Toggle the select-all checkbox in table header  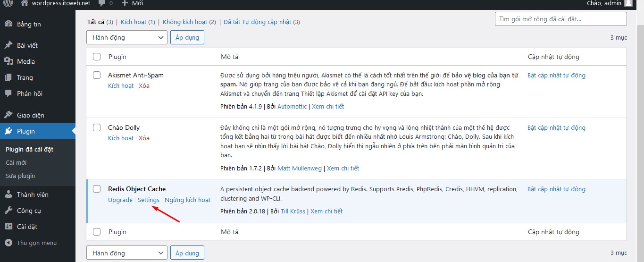[97, 57]
